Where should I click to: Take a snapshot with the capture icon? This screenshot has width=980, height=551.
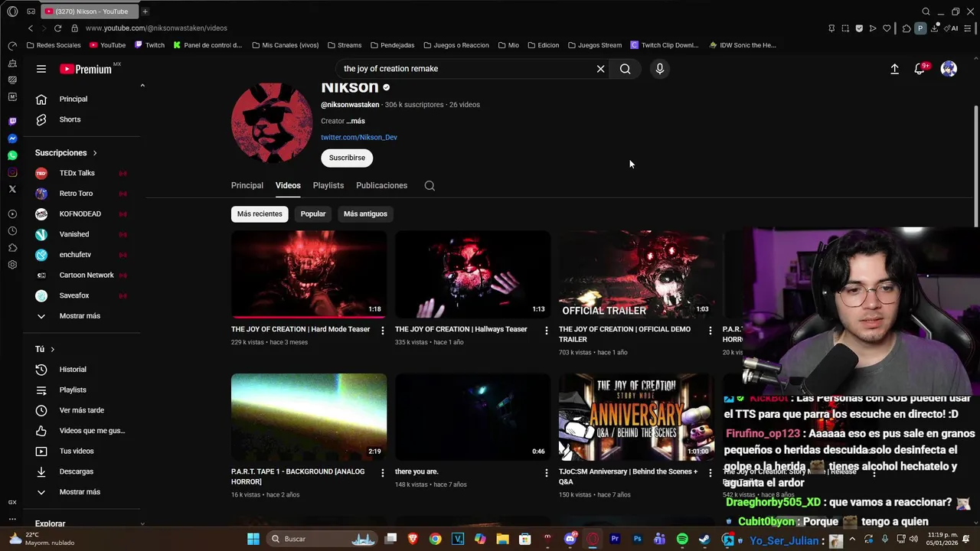[x=845, y=28]
